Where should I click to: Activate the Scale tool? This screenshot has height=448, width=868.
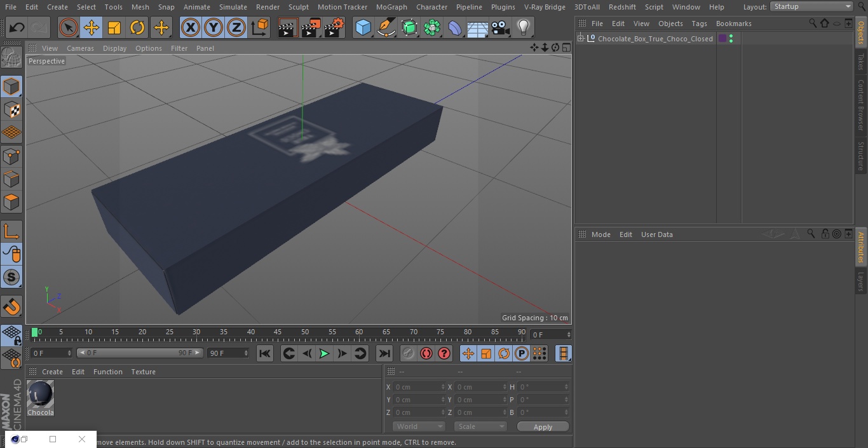114,27
